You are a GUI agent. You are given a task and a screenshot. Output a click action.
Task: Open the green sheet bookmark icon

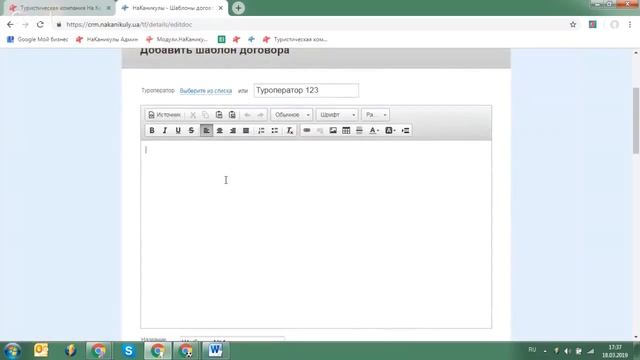221,39
